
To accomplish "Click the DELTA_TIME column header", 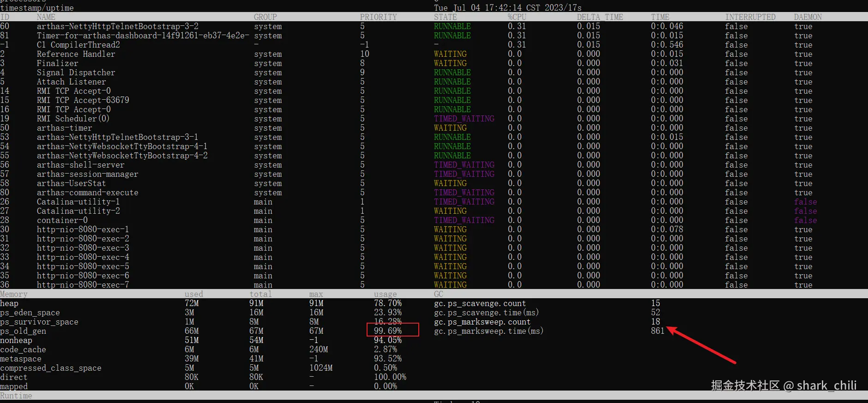I will 600,17.
